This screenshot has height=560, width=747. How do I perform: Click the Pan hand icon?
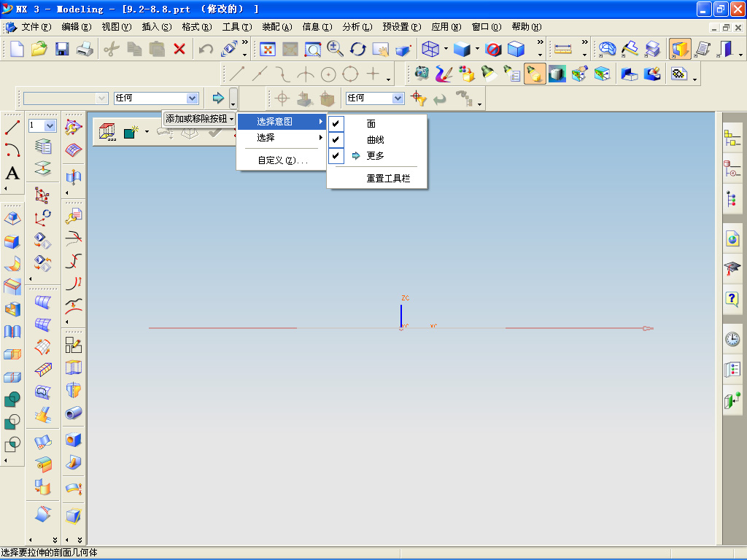click(381, 49)
